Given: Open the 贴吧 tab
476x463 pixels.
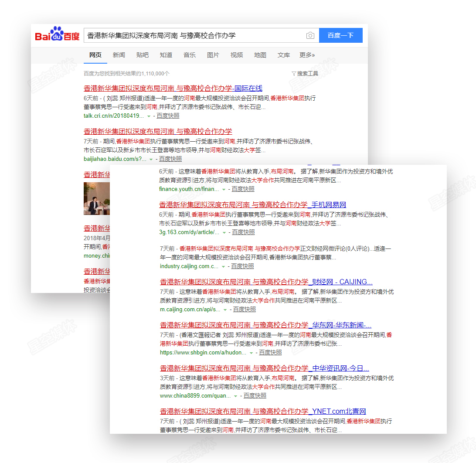Looking at the screenshot, I should (143, 55).
